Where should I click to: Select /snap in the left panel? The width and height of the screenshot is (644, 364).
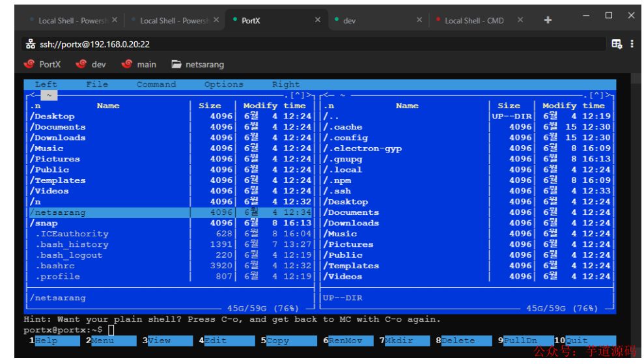[171, 223]
